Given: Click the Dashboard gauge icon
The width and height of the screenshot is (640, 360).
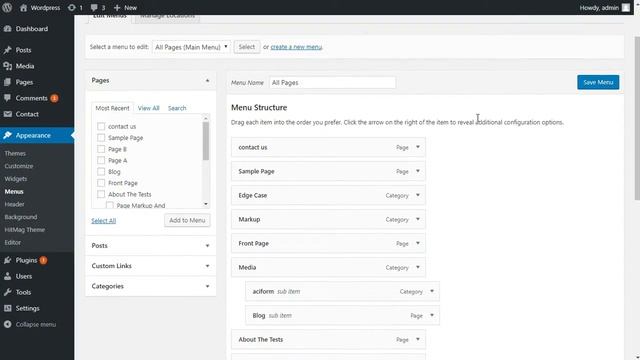Looking at the screenshot, I should pos(7,29).
